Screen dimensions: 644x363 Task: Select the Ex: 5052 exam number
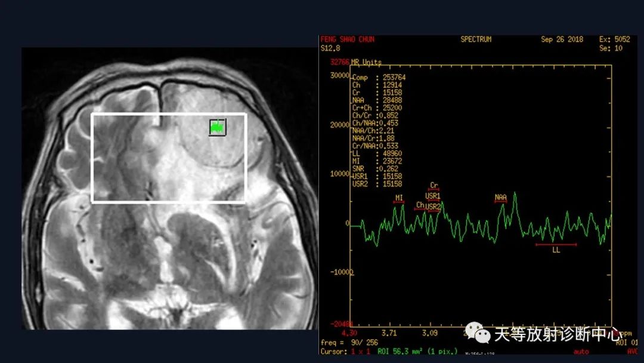pos(614,39)
